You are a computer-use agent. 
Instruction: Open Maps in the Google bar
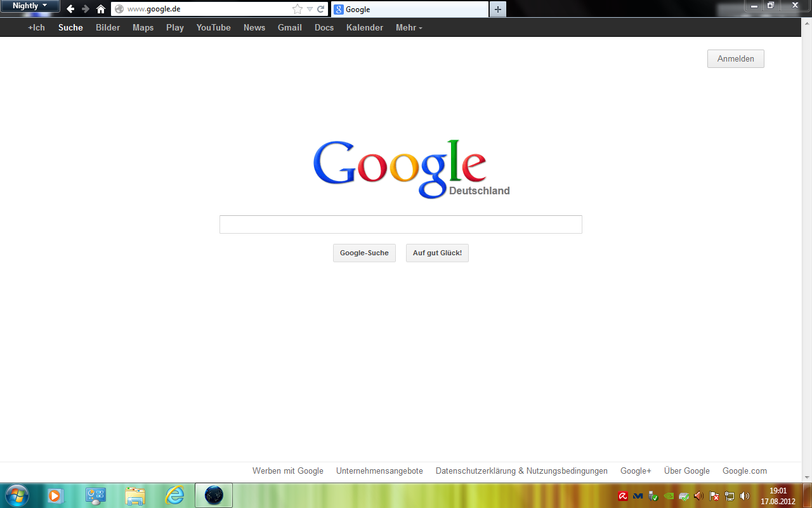(143, 27)
